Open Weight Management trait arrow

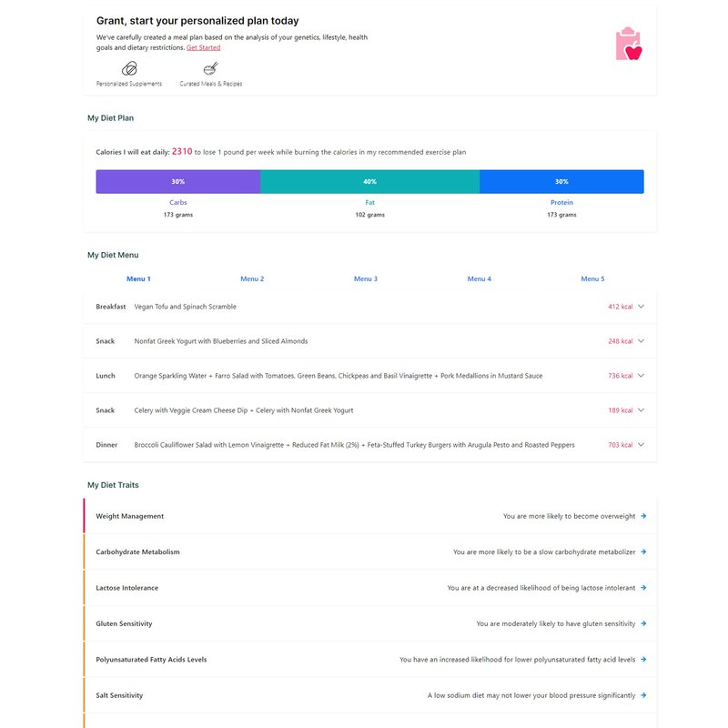click(x=643, y=516)
